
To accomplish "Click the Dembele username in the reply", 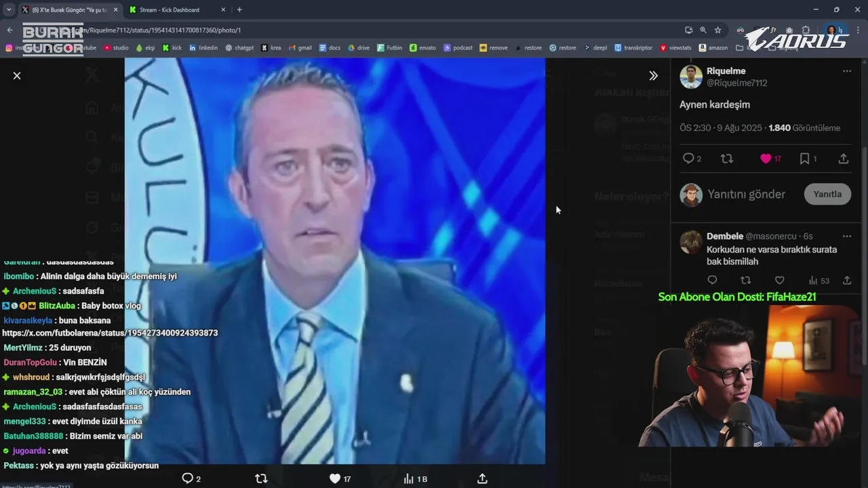I will (x=725, y=237).
